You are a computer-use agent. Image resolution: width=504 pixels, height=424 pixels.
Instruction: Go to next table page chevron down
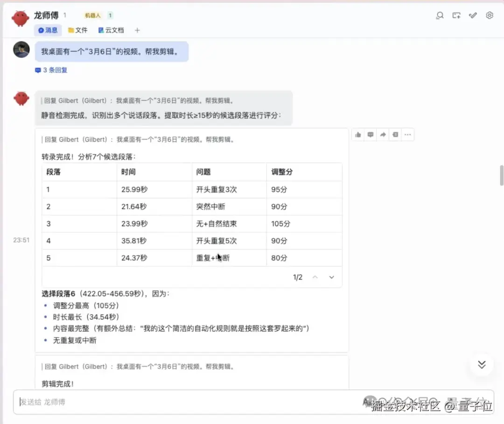point(331,277)
